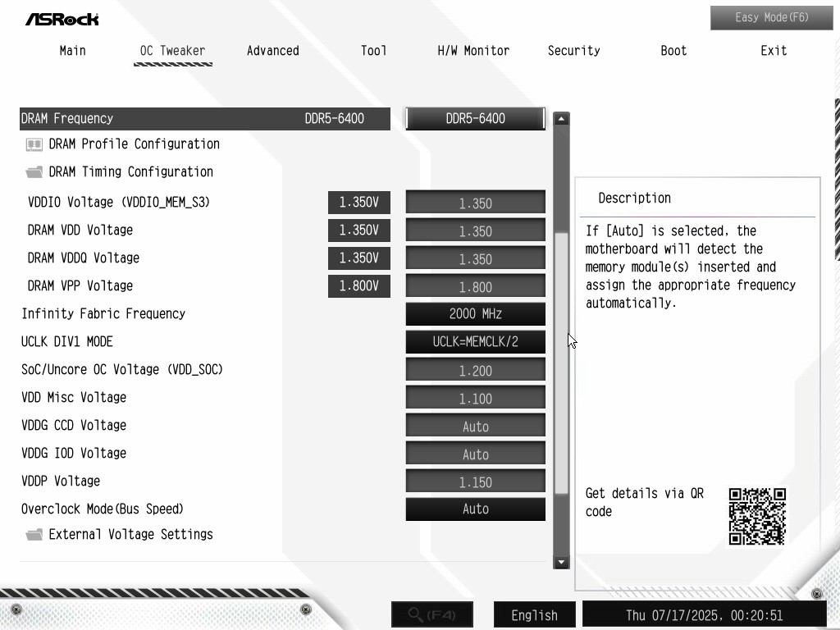Open Infinity Fabric Frequency 2000 MHz dropdown

(475, 314)
